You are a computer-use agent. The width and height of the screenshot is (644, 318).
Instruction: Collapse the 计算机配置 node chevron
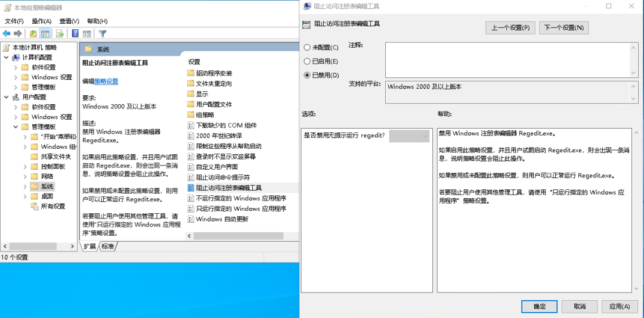click(6, 57)
